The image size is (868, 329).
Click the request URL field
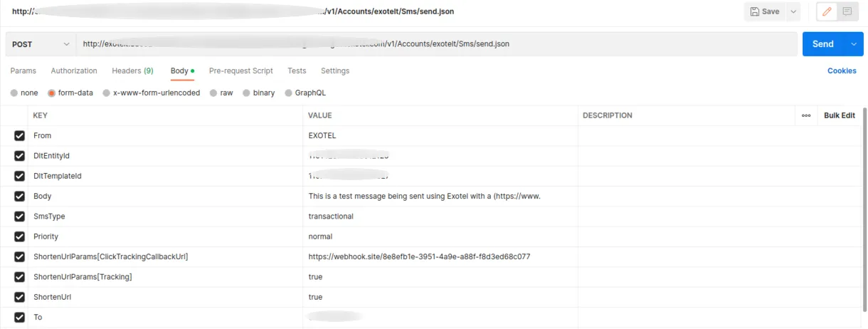[x=437, y=44]
